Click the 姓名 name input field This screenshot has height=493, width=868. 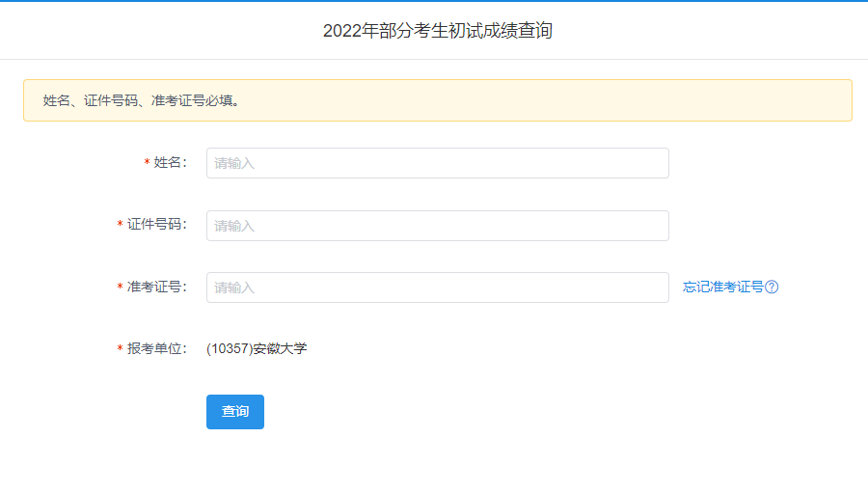[x=437, y=163]
